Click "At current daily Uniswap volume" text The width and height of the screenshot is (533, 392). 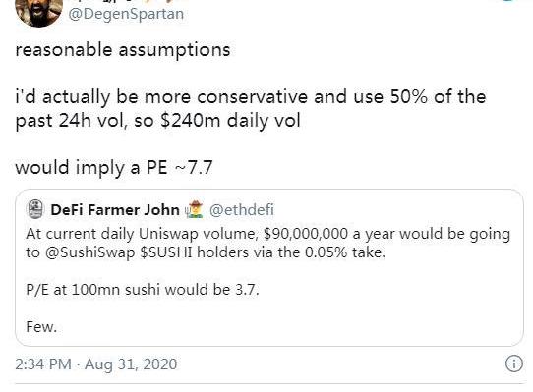pyautogui.click(x=140, y=234)
